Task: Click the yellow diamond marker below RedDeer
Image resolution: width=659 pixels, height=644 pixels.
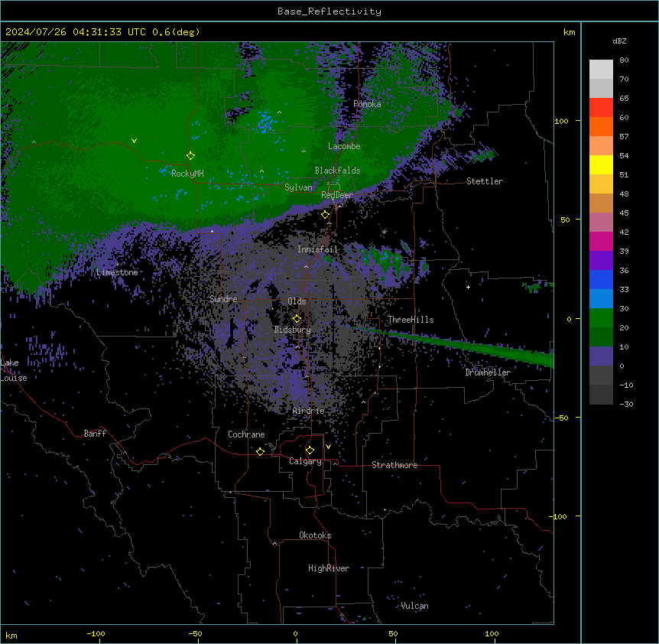Action: [x=325, y=215]
